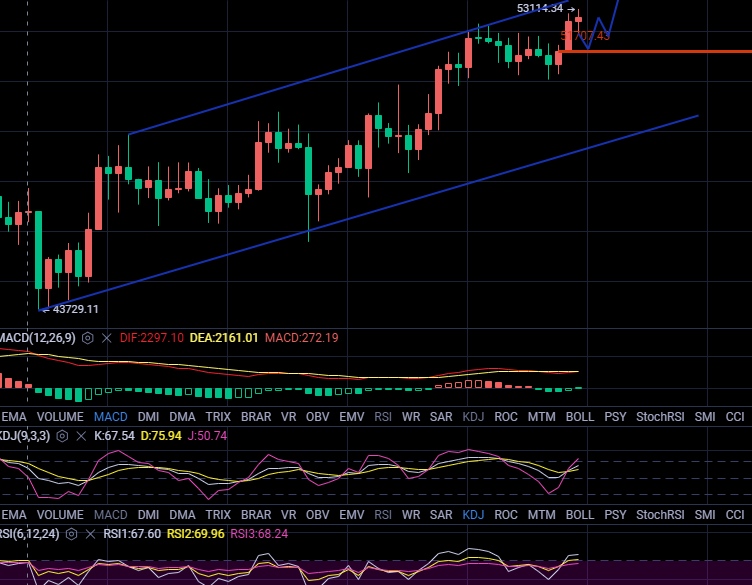The image size is (752, 585).
Task: Select BOLL in the indicator row above RSI panel
Action: point(580,515)
